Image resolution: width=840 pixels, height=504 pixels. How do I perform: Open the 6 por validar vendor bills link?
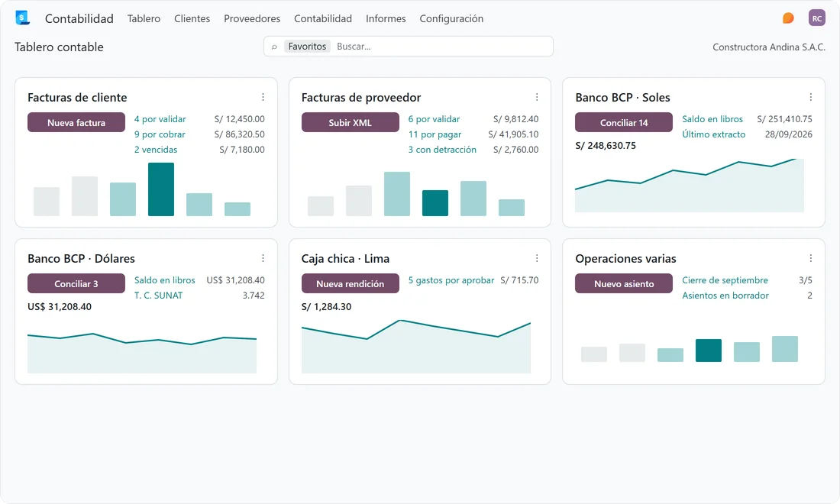pos(434,119)
